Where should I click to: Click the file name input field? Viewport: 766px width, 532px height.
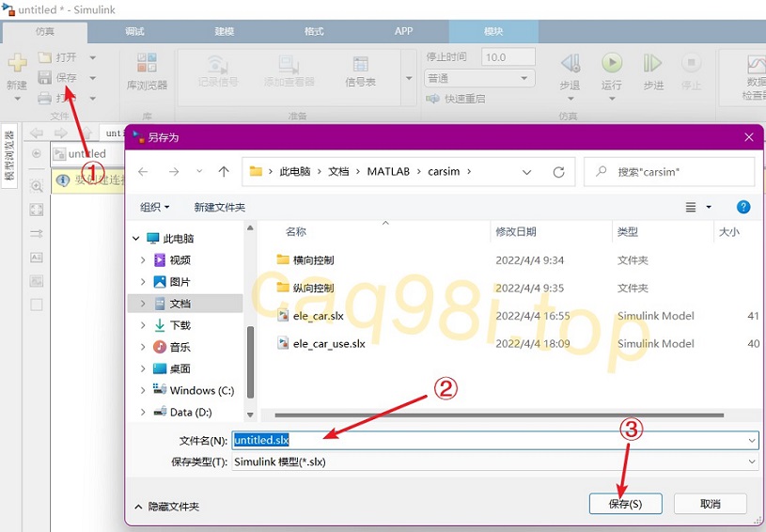coord(495,440)
